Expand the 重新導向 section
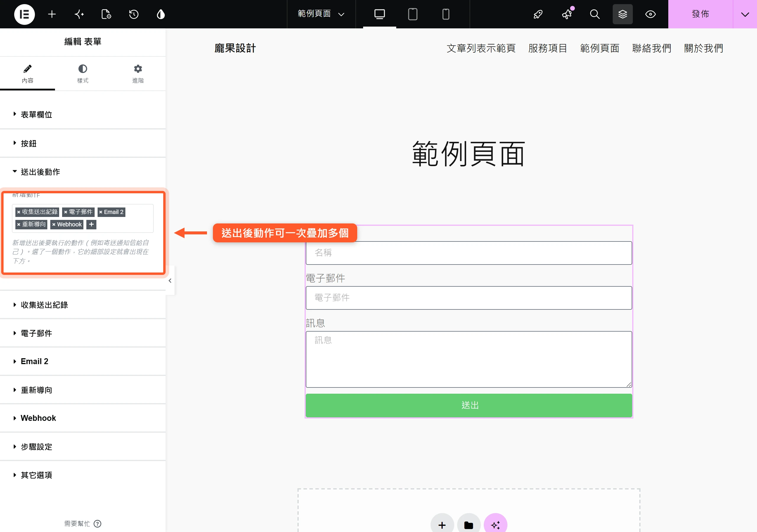The height and width of the screenshot is (532, 757). 83,390
